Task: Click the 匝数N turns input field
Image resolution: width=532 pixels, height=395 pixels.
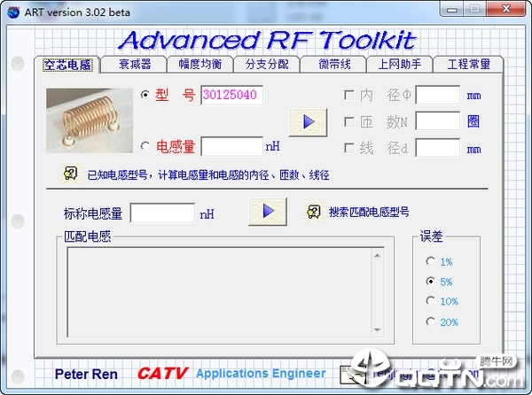Action: pos(438,121)
